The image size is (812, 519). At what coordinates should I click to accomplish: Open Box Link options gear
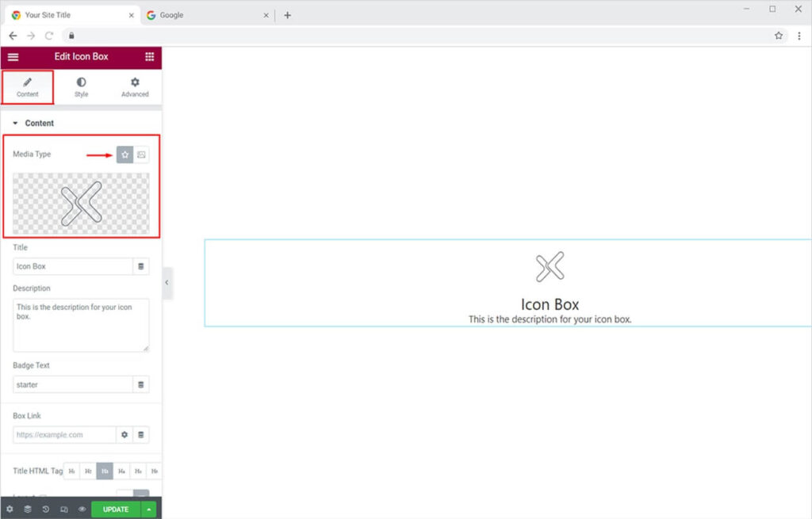click(124, 435)
